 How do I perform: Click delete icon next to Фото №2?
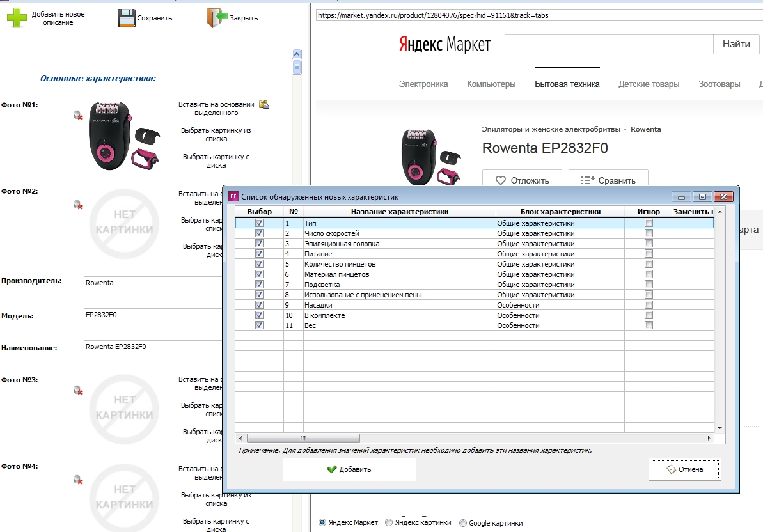coord(78,205)
